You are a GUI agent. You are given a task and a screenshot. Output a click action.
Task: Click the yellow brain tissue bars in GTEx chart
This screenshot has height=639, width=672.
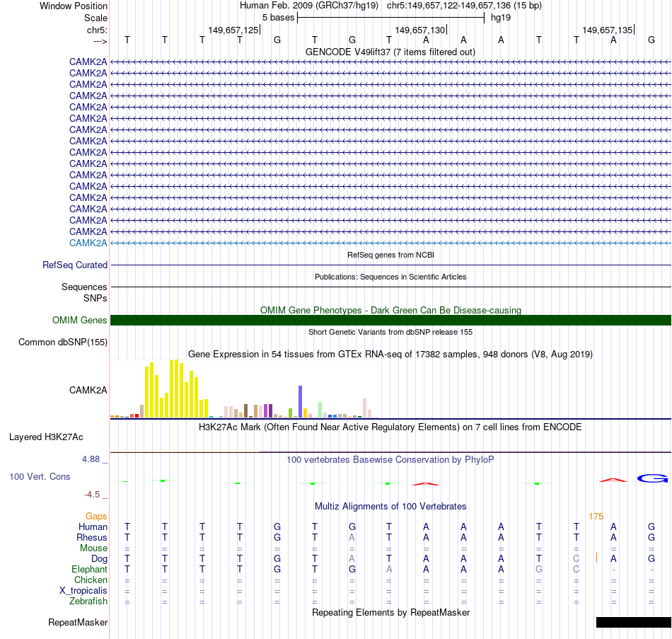pos(177,388)
